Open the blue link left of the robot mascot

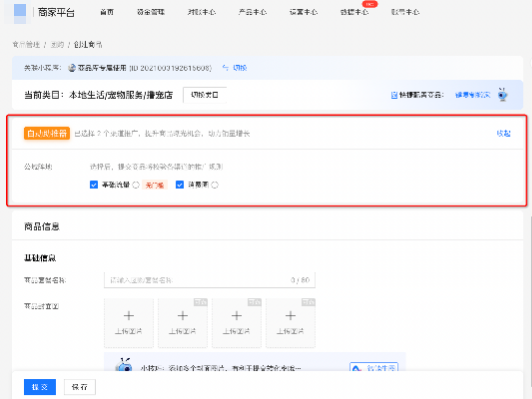point(473,95)
